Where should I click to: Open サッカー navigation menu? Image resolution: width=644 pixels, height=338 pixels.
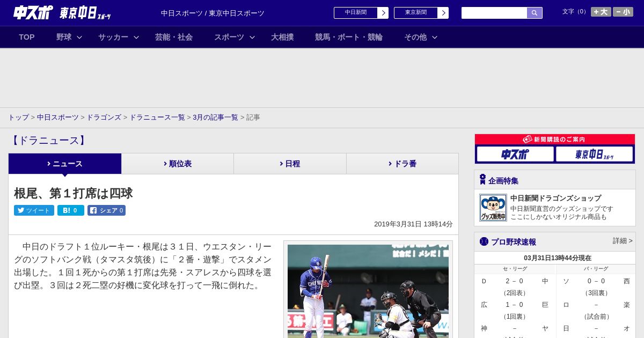[113, 37]
